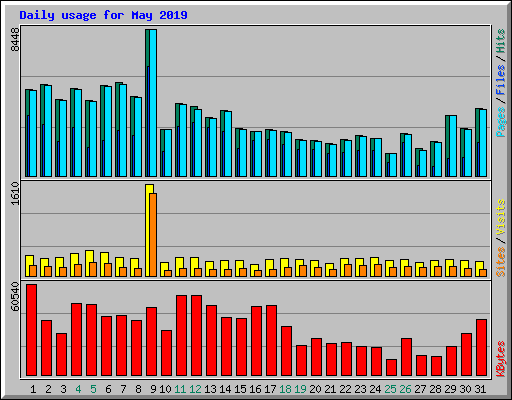The width and height of the screenshot is (512, 400).
Task: Click the cyan hits bar for day 2
Action: point(48,131)
